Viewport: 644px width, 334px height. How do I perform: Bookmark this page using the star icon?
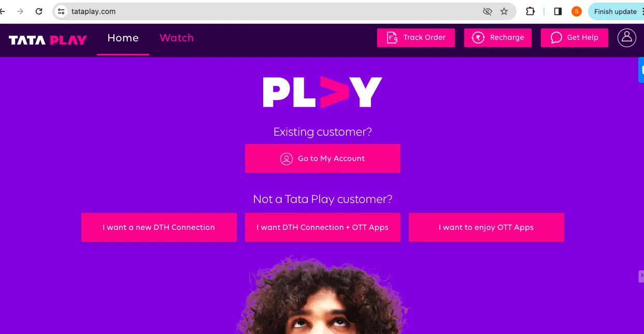pyautogui.click(x=504, y=11)
